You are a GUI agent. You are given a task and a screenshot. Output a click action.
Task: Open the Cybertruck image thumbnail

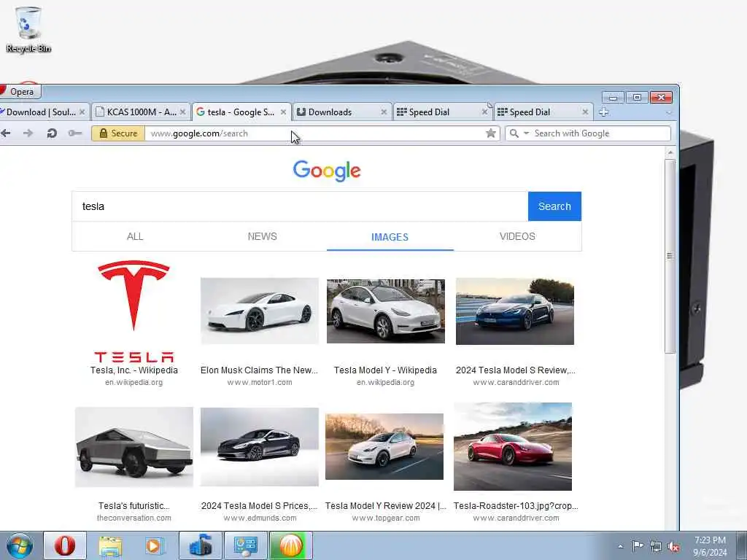click(x=134, y=447)
